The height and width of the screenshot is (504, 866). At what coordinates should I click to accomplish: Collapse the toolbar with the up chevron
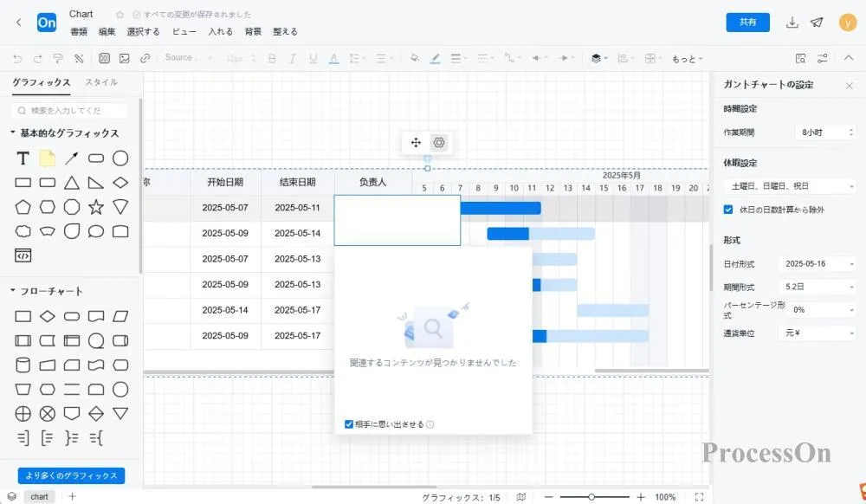point(849,57)
